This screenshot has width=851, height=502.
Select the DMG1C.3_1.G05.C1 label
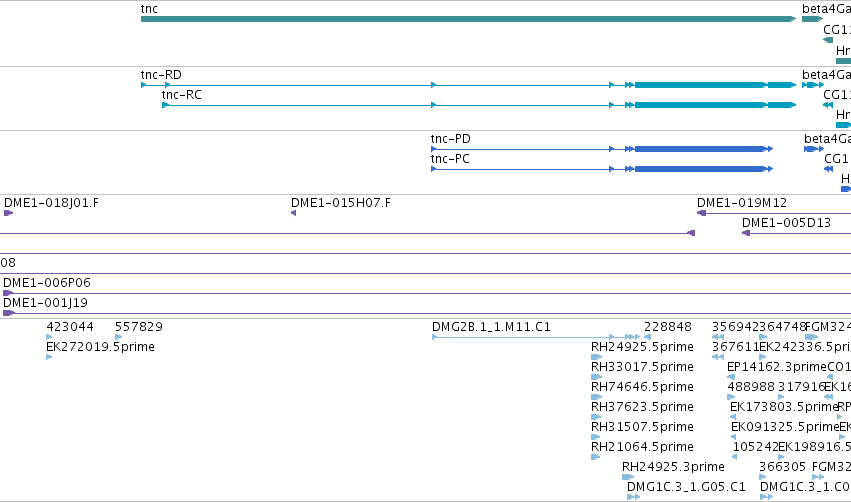pos(686,487)
